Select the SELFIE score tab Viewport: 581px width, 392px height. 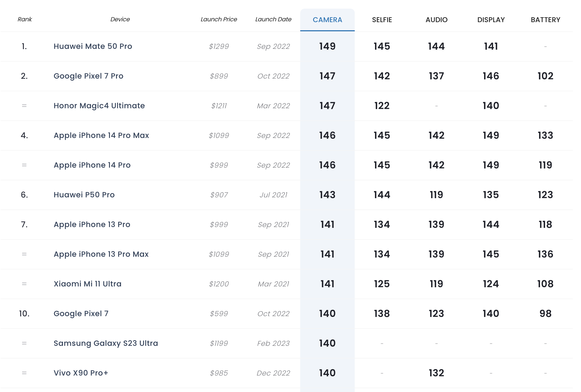(x=382, y=20)
